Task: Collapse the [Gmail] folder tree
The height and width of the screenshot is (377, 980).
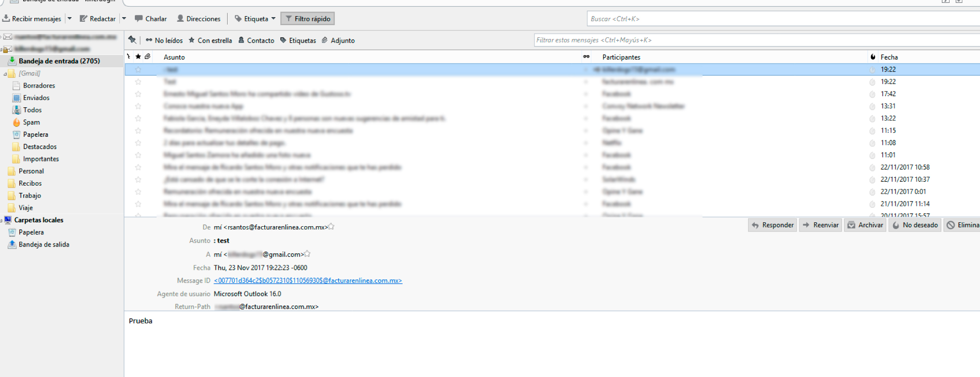Action: [x=5, y=73]
